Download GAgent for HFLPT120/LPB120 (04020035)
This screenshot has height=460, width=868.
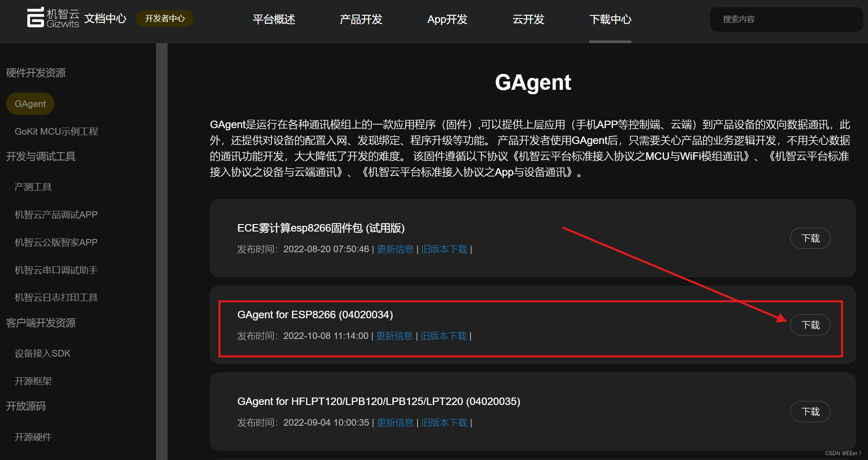coord(810,412)
